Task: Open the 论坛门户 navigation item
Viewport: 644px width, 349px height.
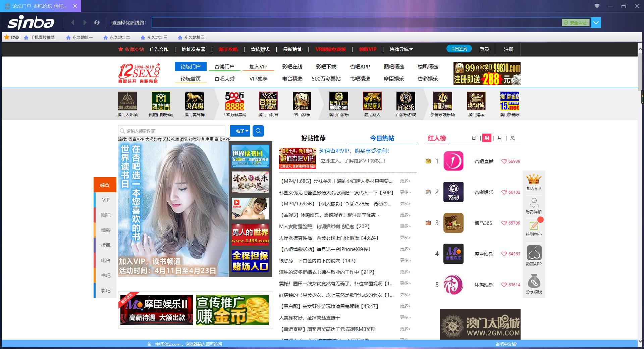Action: point(191,66)
